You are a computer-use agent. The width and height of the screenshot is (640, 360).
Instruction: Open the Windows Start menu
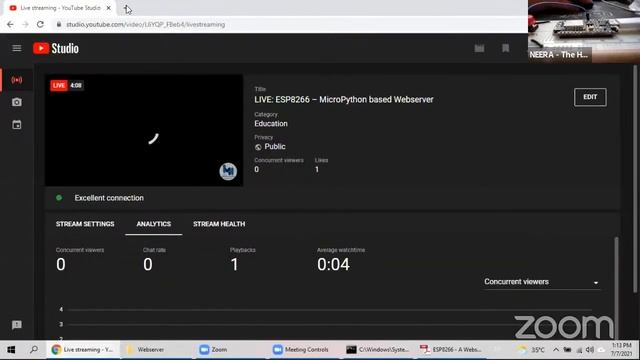pos(11,350)
